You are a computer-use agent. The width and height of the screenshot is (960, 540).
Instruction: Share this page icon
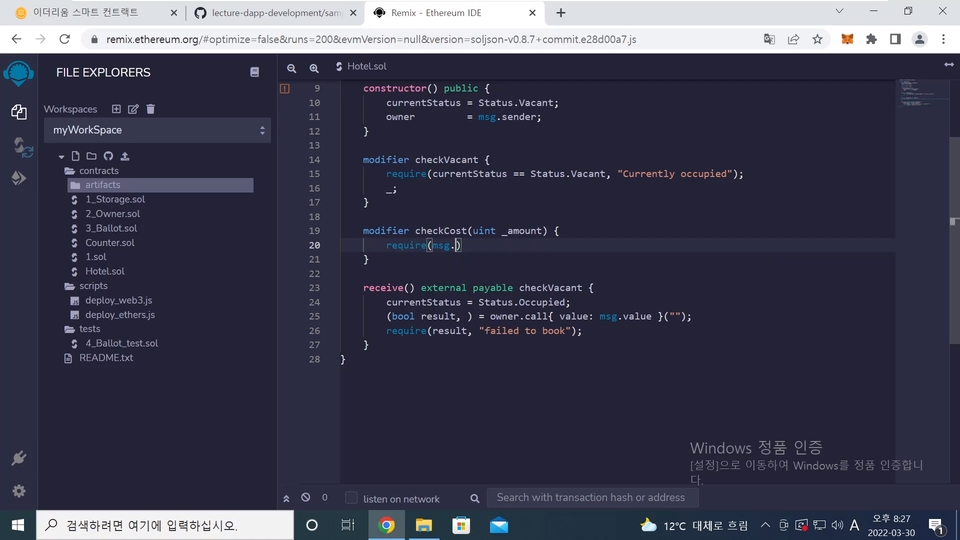point(793,39)
